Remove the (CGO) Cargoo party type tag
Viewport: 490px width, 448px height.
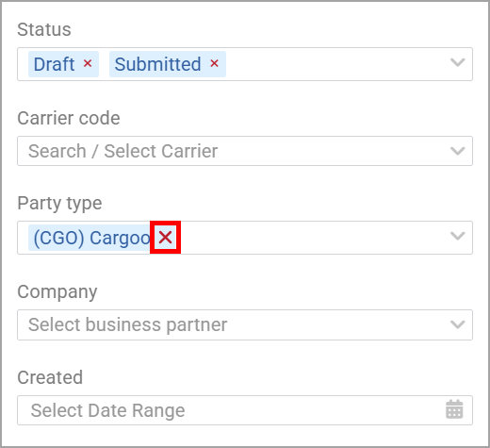pos(165,238)
